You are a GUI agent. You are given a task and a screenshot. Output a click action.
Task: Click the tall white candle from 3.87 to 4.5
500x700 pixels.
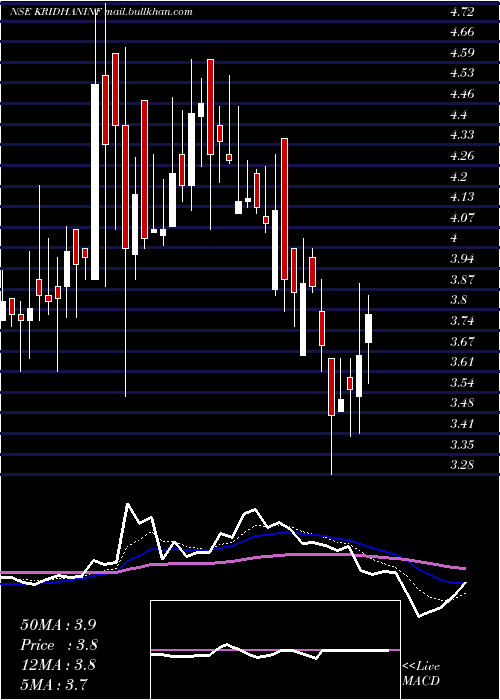click(95, 182)
